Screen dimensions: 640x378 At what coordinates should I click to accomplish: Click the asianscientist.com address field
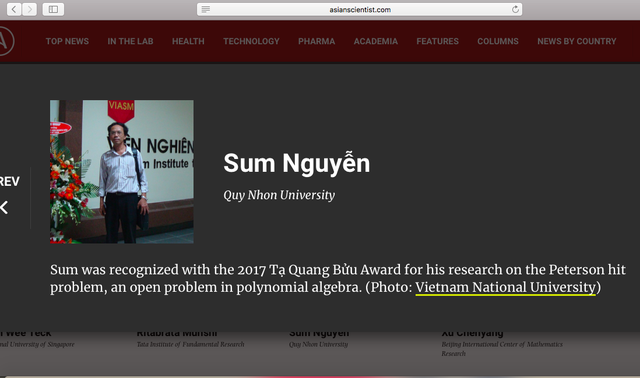360,9
